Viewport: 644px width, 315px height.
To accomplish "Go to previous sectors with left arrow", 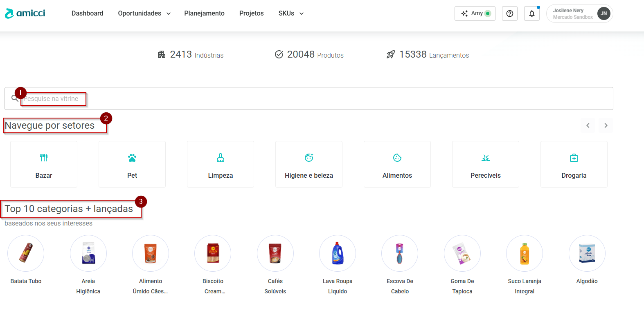I will [588, 125].
